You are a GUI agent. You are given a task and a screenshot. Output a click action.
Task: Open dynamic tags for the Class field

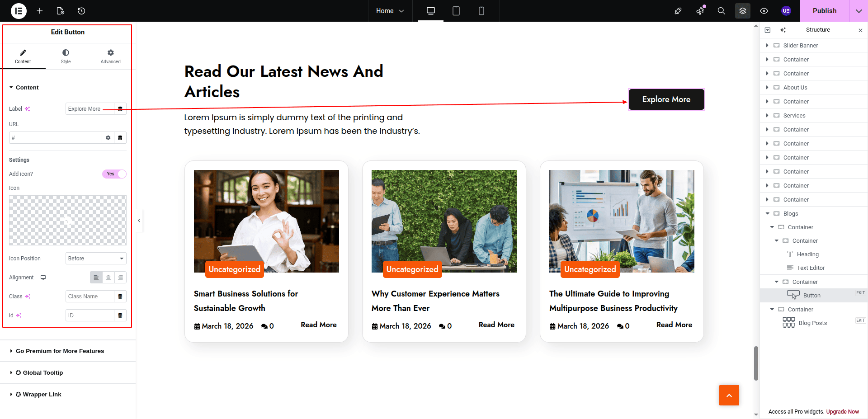120,297
